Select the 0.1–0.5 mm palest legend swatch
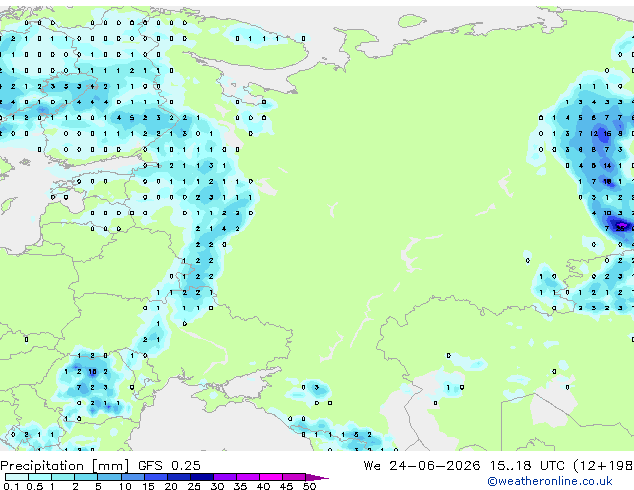634x490 pixels. coord(17,477)
